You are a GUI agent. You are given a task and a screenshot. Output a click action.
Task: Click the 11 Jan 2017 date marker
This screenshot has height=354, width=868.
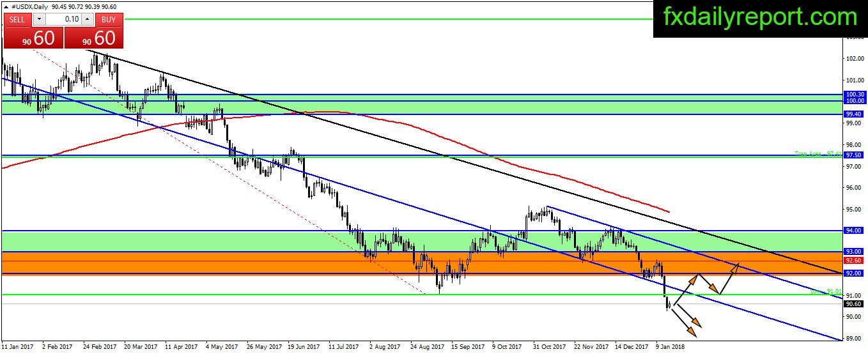coord(19,347)
